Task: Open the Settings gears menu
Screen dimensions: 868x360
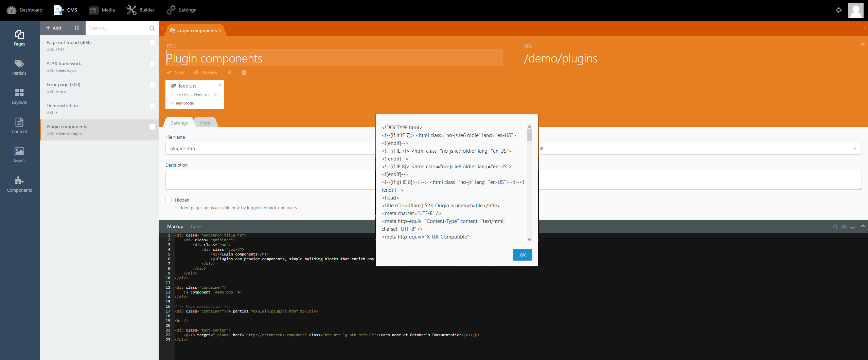Action: tap(181, 10)
